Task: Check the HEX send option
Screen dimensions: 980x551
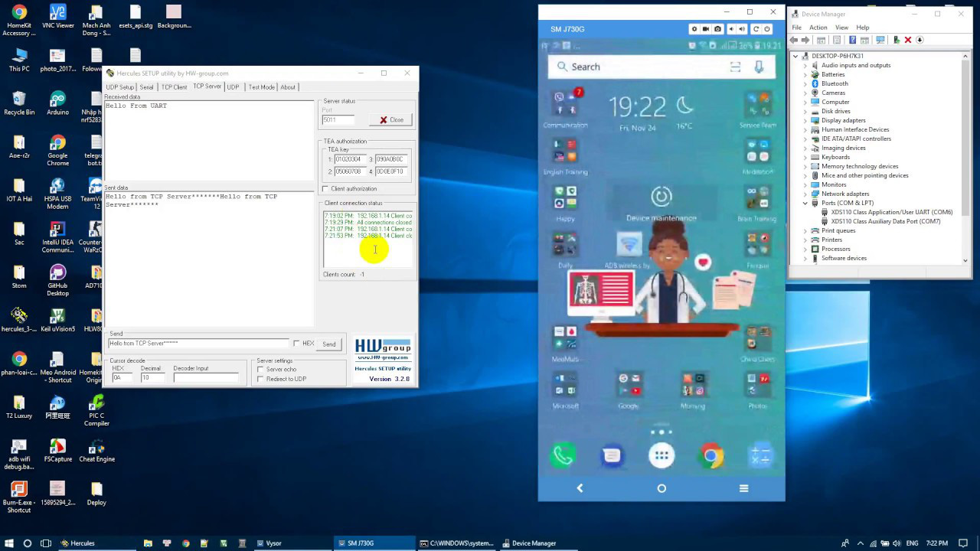Action: coord(297,344)
